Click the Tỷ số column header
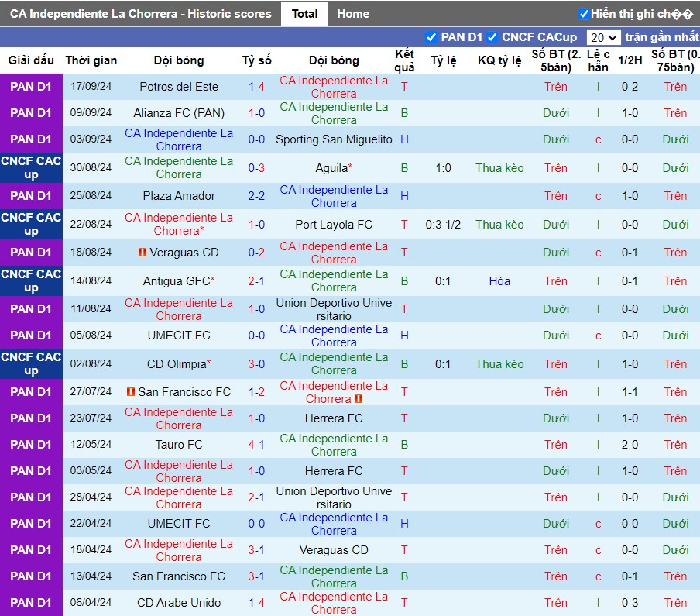This screenshot has height=616, width=700. click(257, 60)
